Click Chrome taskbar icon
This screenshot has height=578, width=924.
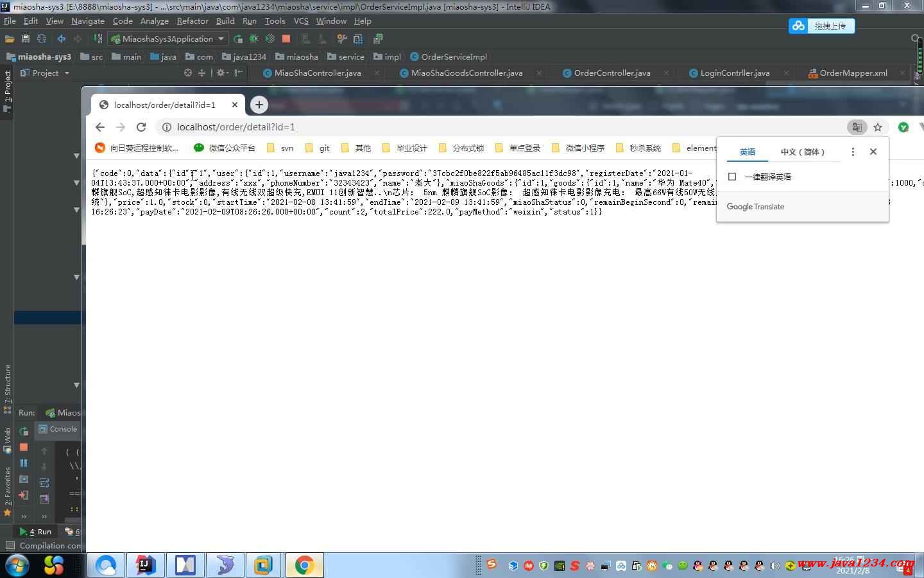coord(304,565)
